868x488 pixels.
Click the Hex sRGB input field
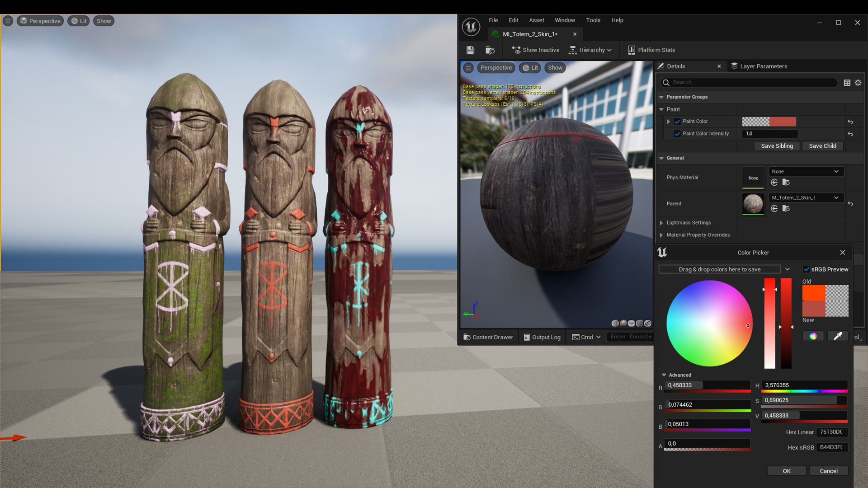pos(832,447)
